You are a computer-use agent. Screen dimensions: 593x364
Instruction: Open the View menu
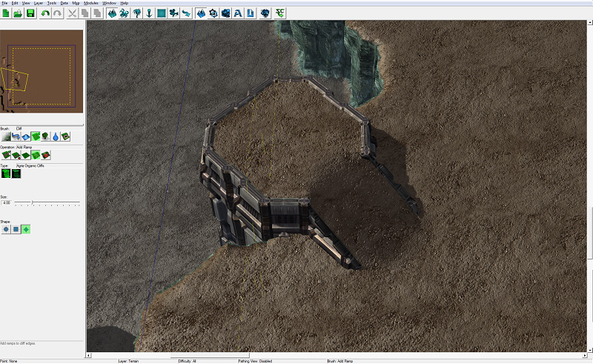(26, 3)
